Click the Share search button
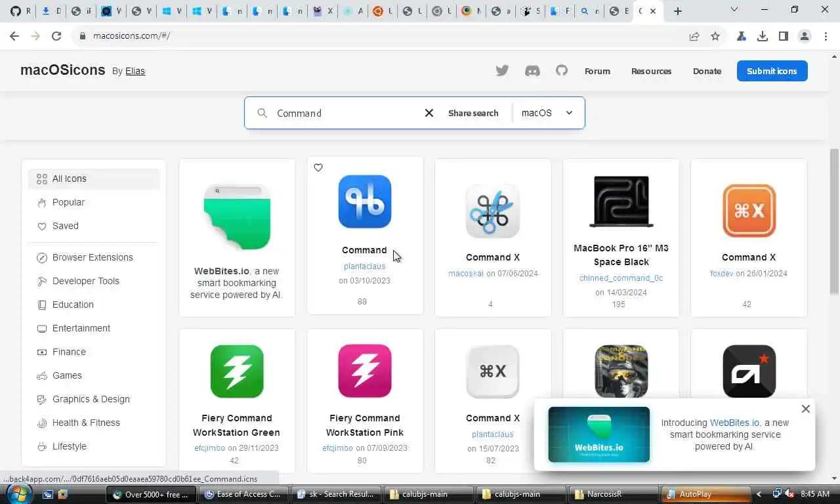The width and height of the screenshot is (840, 504). [x=473, y=113]
